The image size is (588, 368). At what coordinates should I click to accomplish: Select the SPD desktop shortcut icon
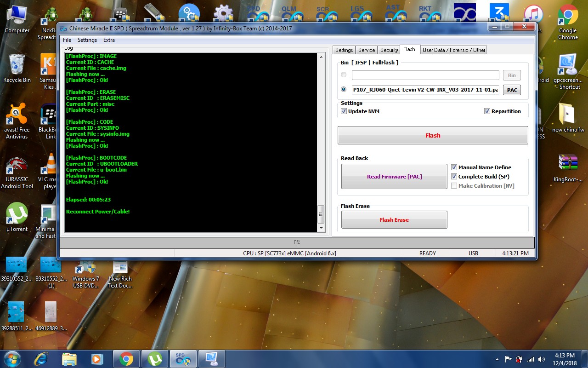click(x=257, y=13)
